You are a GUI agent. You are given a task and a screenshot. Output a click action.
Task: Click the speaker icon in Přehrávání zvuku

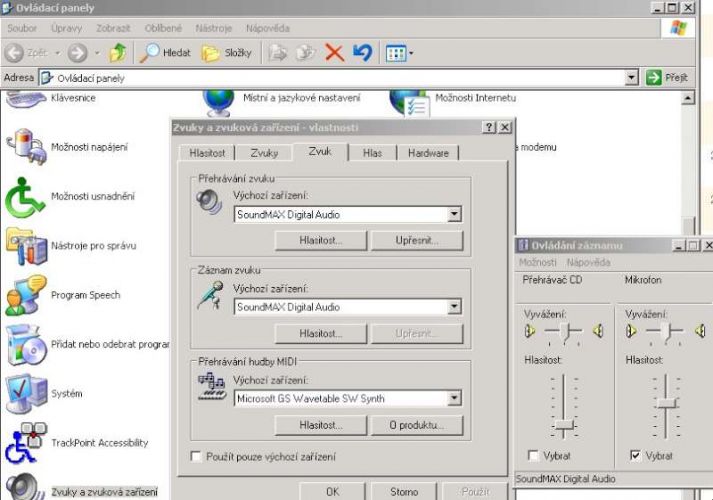coord(209,202)
